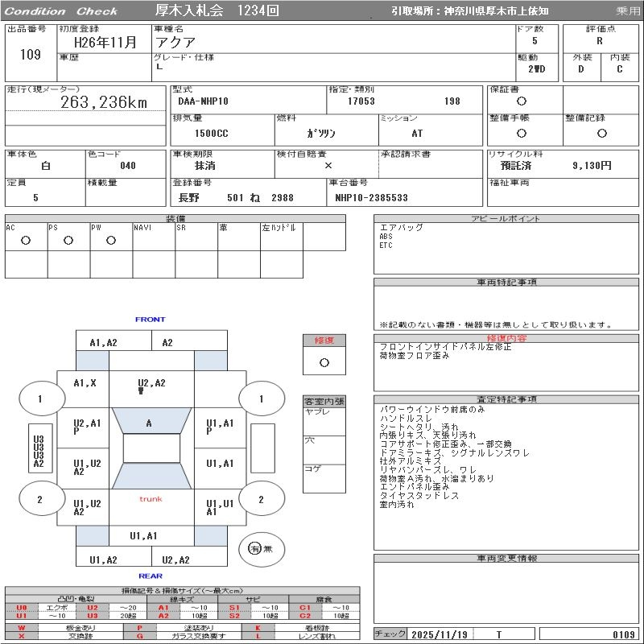644x644 pixels.
Task: Select the side panel listing U3 U3 U3 A2
Action: [x=38, y=452]
